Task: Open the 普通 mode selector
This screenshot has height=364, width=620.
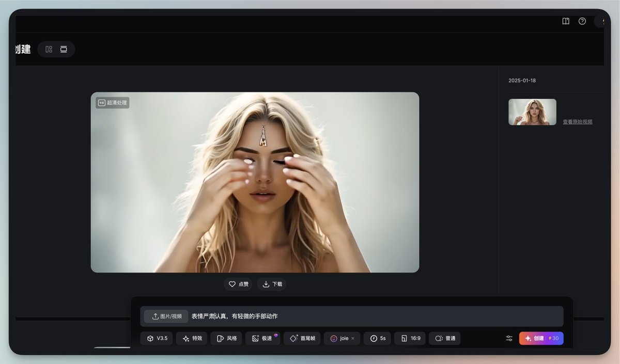Action: pos(445,338)
